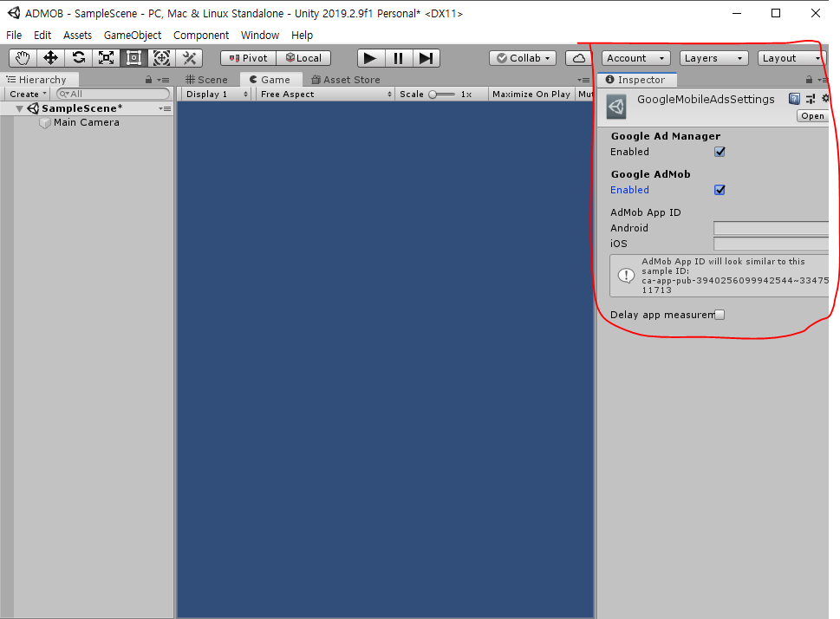
Task: Open the File menu
Action: coord(14,35)
